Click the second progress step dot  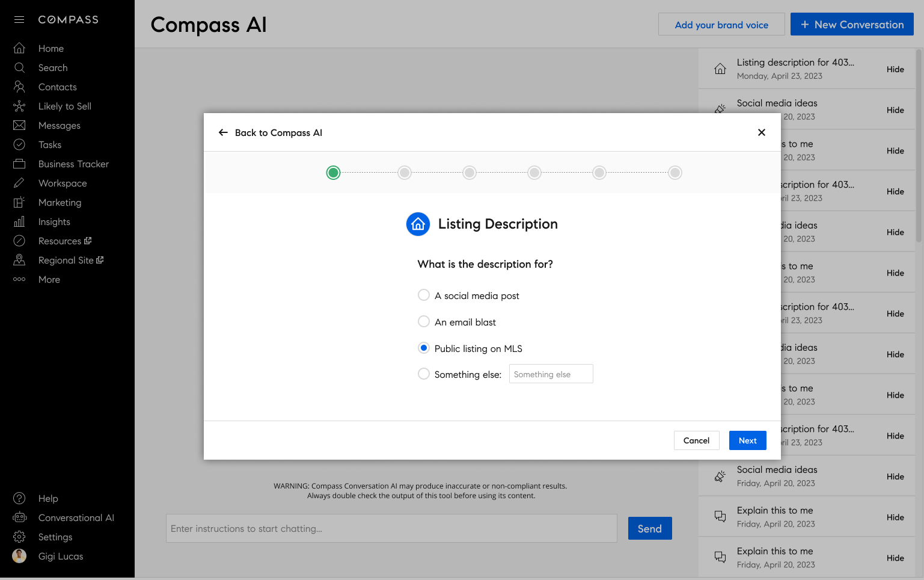pos(405,173)
